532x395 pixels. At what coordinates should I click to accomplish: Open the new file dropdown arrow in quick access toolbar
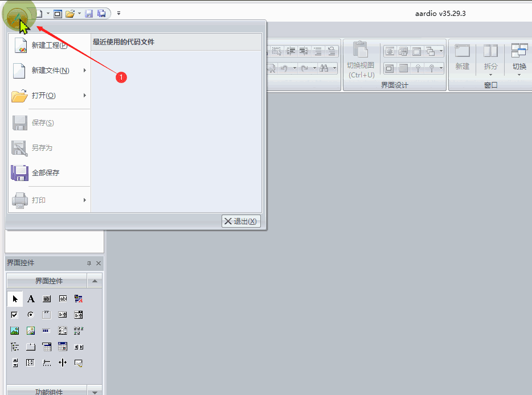[x=48, y=14]
